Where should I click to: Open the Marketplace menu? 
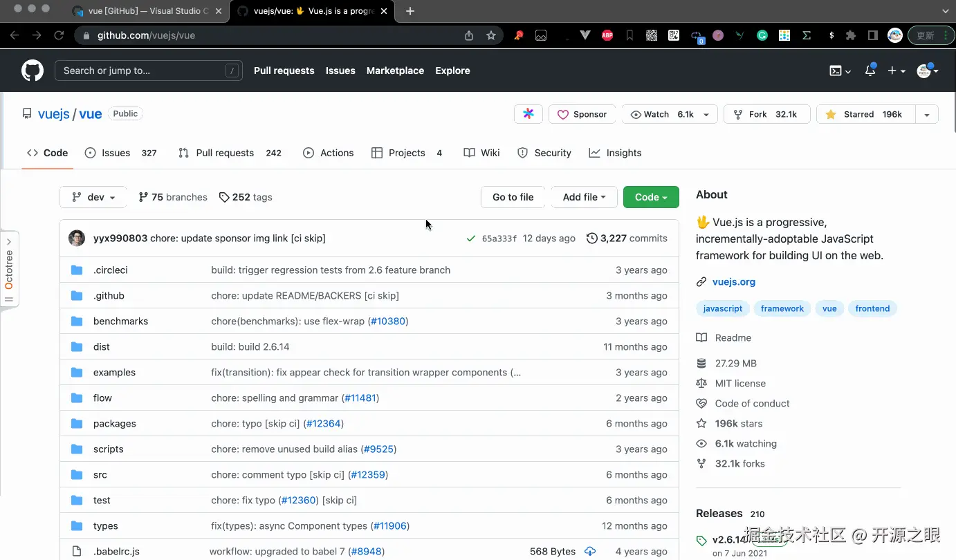click(x=395, y=71)
